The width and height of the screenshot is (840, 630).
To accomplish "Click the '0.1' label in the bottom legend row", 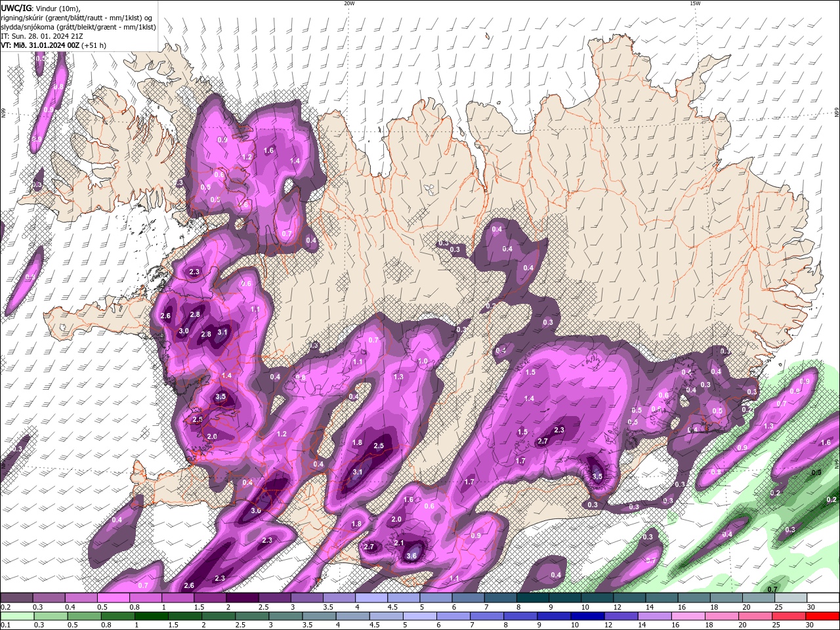I will click(5, 625).
